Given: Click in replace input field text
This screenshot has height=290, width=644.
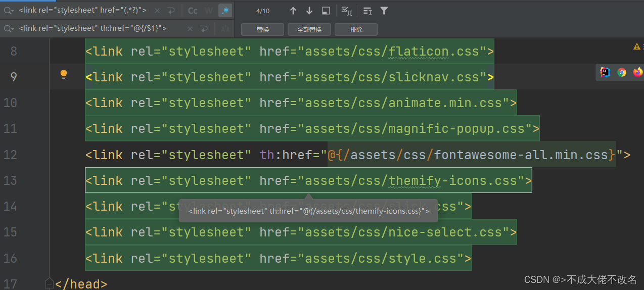Looking at the screenshot, I should click(x=93, y=29).
